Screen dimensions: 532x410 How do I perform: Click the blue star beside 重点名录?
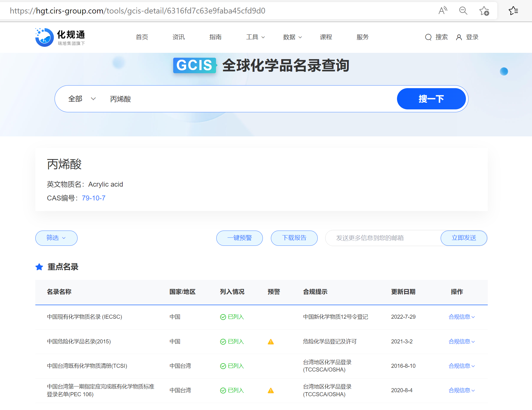[x=39, y=267]
